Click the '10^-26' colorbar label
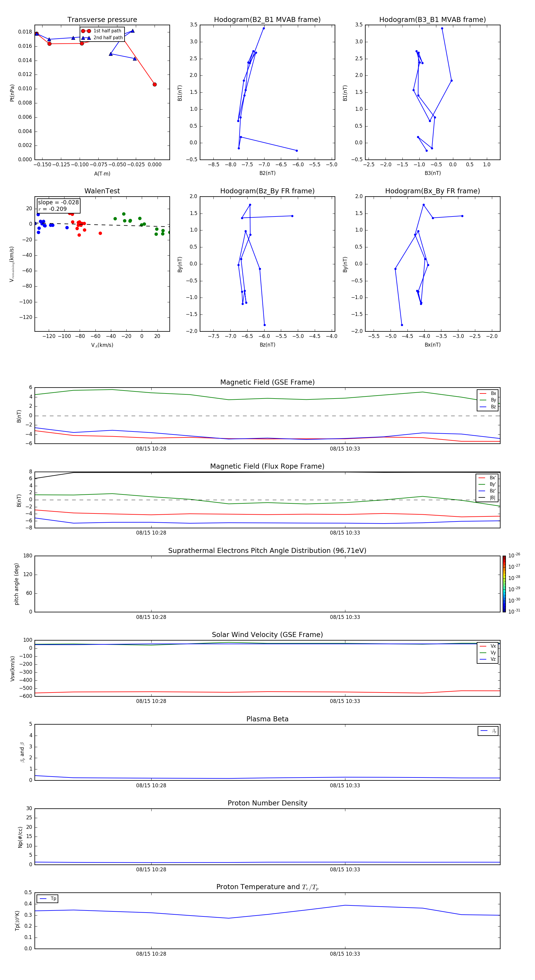This screenshot has width=535, height=980. pyautogui.click(x=514, y=555)
